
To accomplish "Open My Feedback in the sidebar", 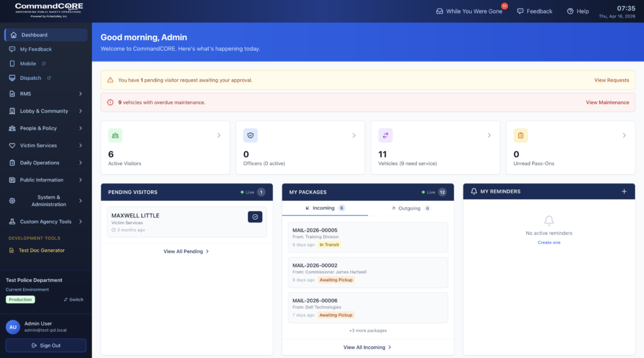I will pyautogui.click(x=36, y=49).
